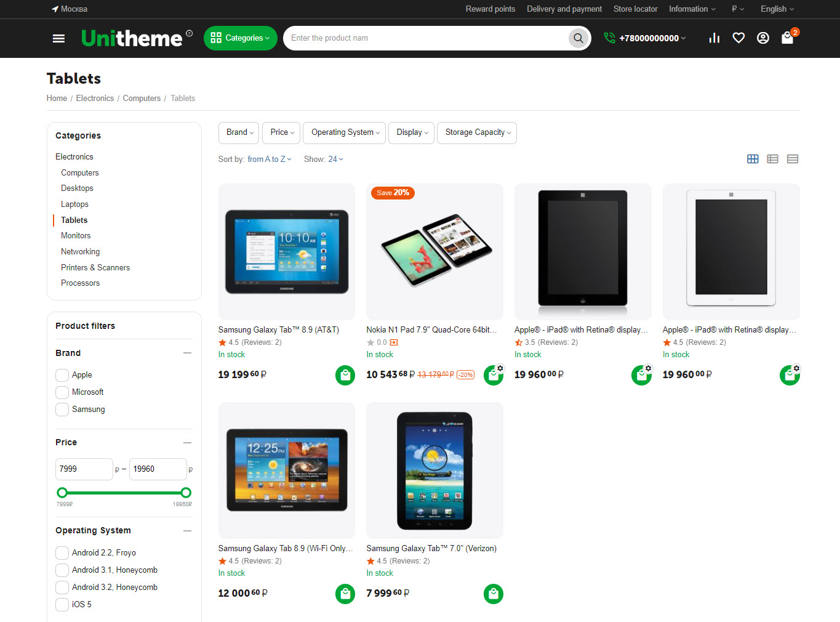Open the Store locator page
840x622 pixels.
pos(636,9)
